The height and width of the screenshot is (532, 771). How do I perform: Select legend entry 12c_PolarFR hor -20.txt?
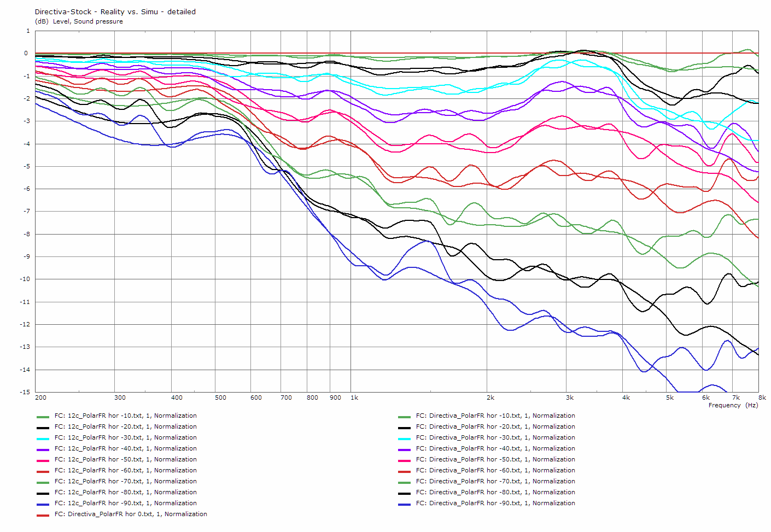tap(125, 426)
